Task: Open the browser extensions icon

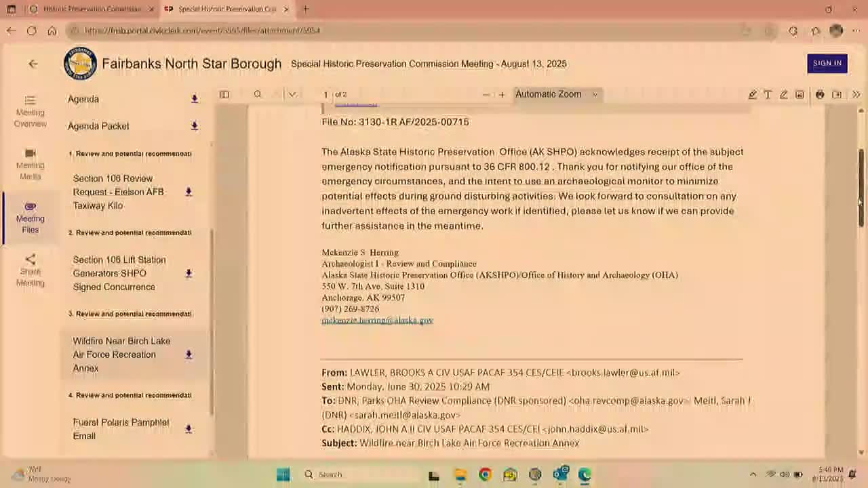Action: tap(793, 30)
